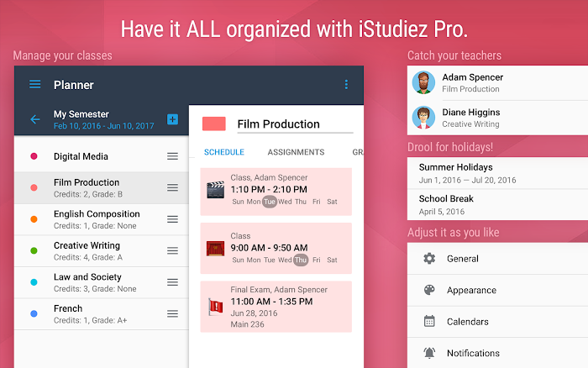Click the reorder handle for Film Production
588x368 pixels.
coord(172,187)
